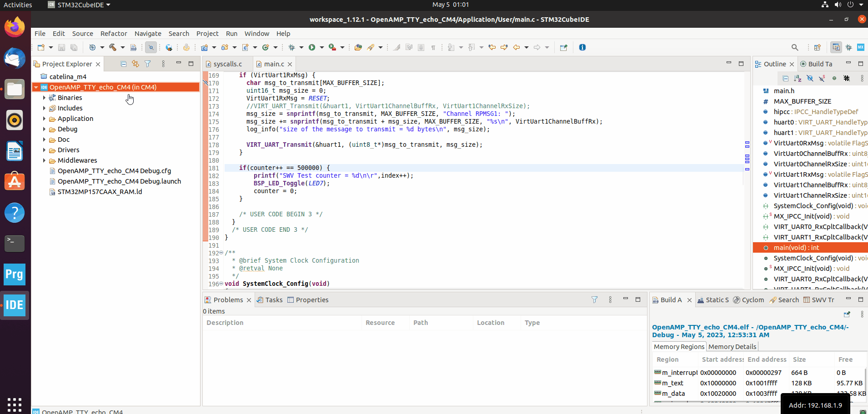Switch to Memory Details tab
The height and width of the screenshot is (414, 868).
pyautogui.click(x=732, y=347)
